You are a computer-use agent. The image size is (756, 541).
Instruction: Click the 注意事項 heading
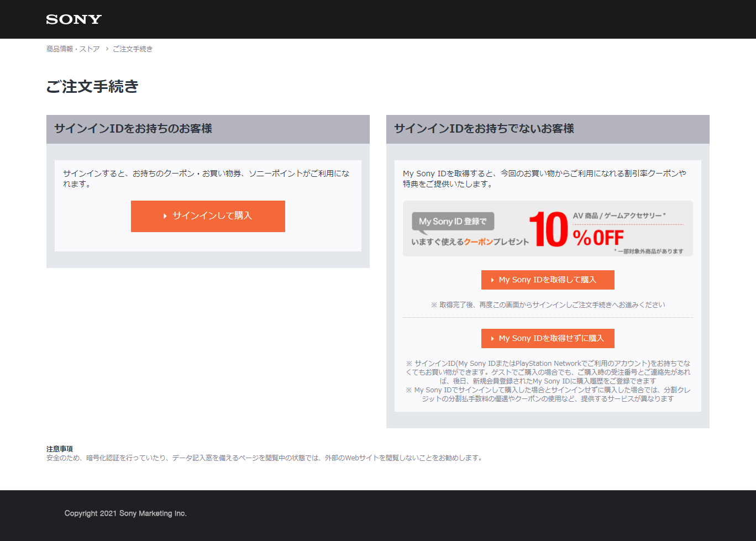(60, 449)
